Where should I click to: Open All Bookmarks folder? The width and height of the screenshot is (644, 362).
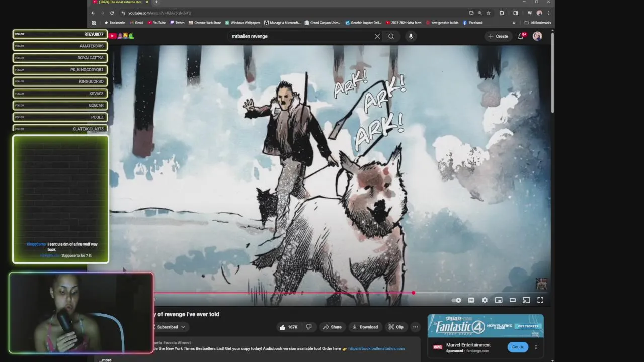click(538, 23)
